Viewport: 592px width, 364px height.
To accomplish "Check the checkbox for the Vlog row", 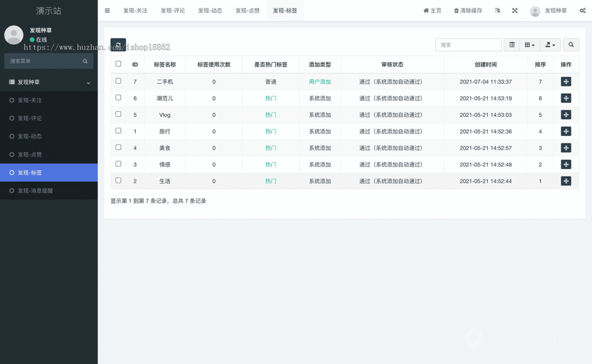I will [118, 114].
